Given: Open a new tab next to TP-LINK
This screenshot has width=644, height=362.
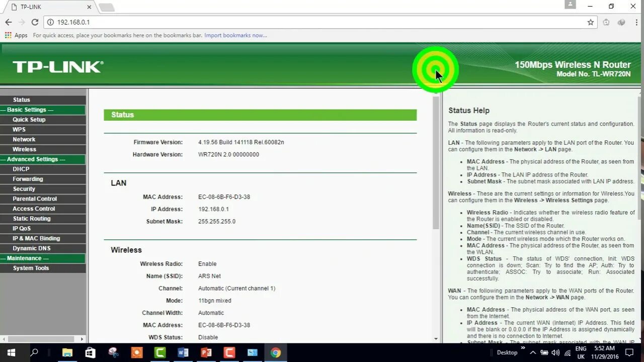Looking at the screenshot, I should 106,7.
